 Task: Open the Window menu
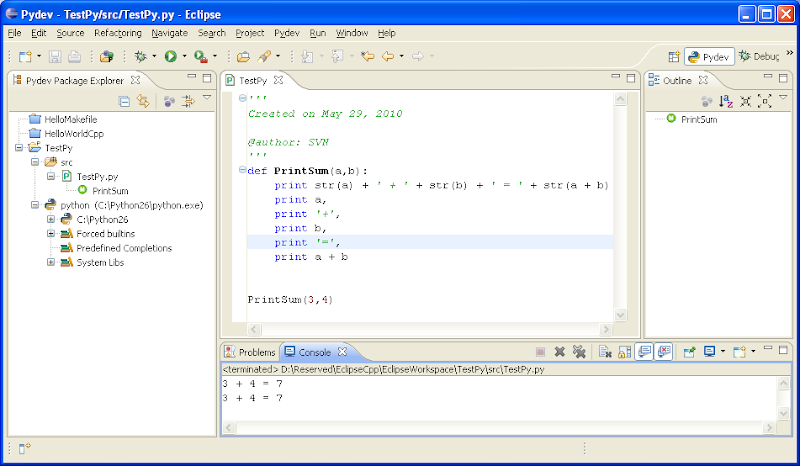[352, 33]
